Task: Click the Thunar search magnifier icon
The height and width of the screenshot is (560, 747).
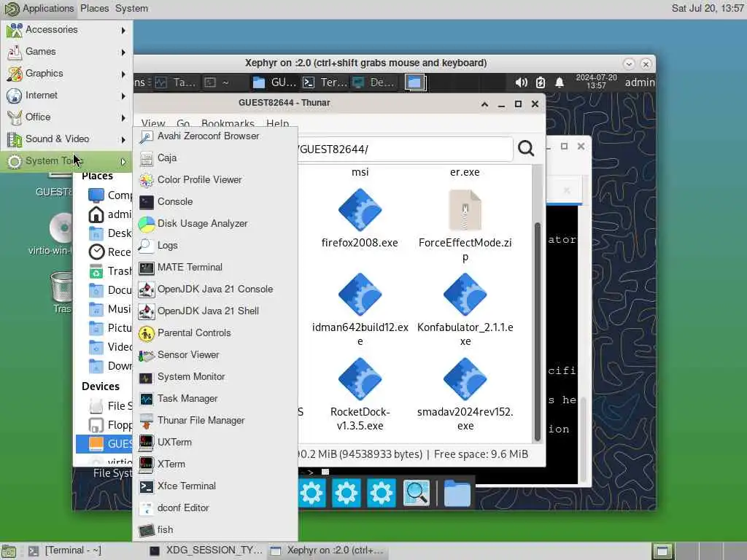Action: tap(526, 149)
